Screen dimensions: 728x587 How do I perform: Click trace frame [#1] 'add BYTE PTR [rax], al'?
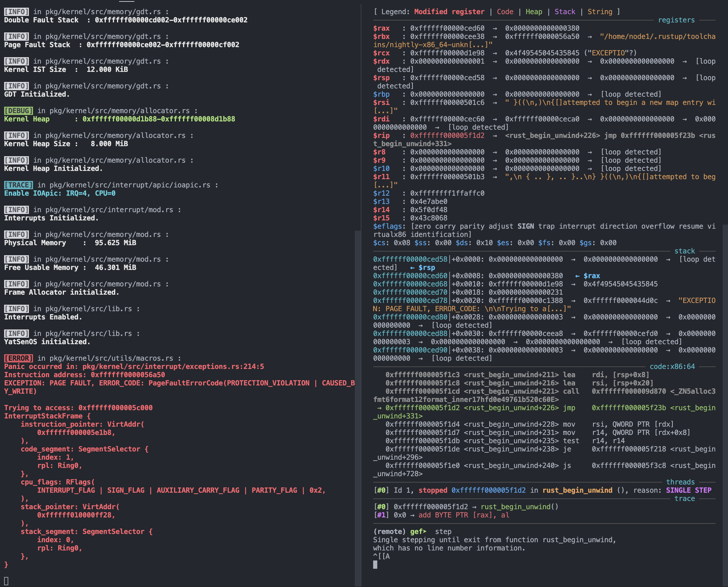click(x=441, y=515)
